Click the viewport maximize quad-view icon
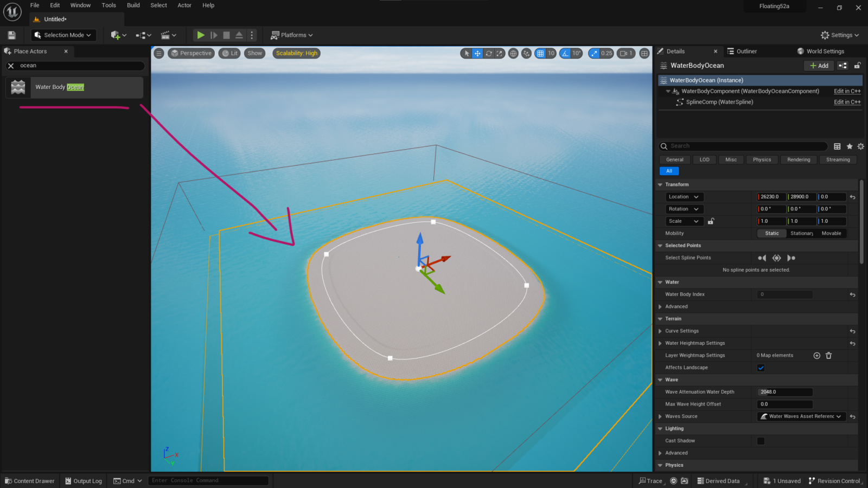The image size is (868, 488). [644, 53]
